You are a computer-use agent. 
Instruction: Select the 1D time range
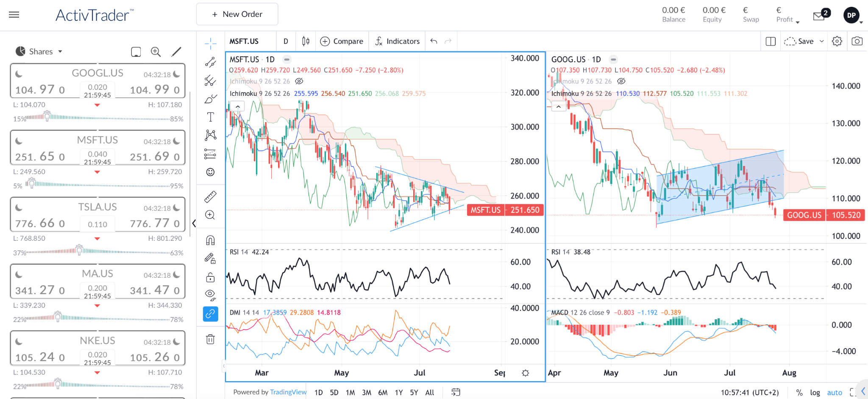pyautogui.click(x=319, y=393)
